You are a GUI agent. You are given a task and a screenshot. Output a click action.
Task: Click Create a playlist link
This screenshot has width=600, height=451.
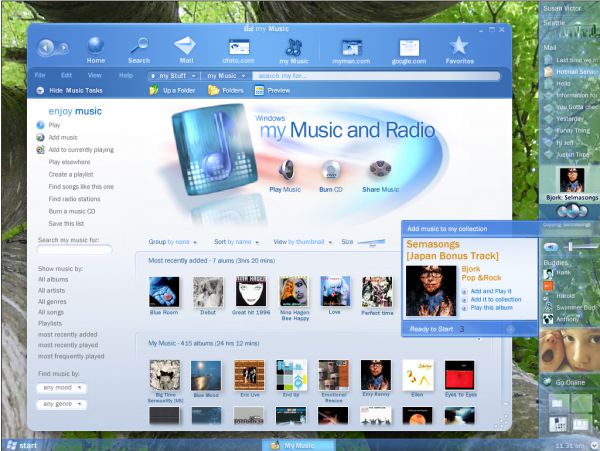[x=71, y=174]
